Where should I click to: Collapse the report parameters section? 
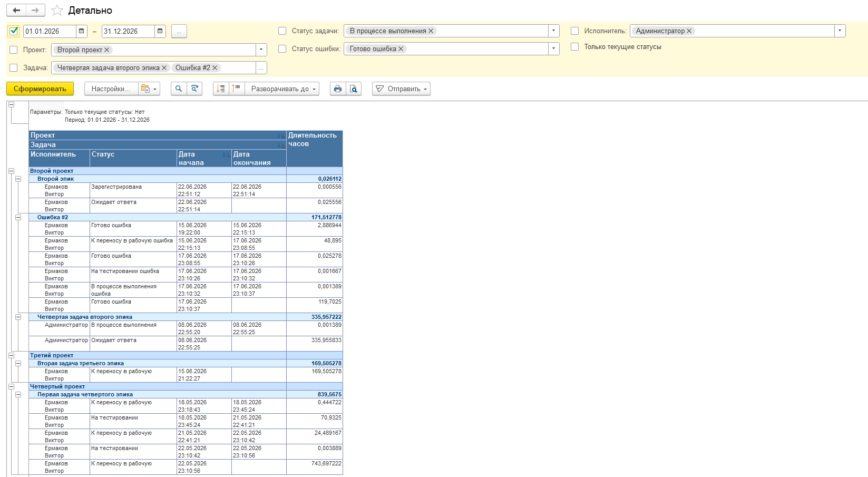[11, 104]
